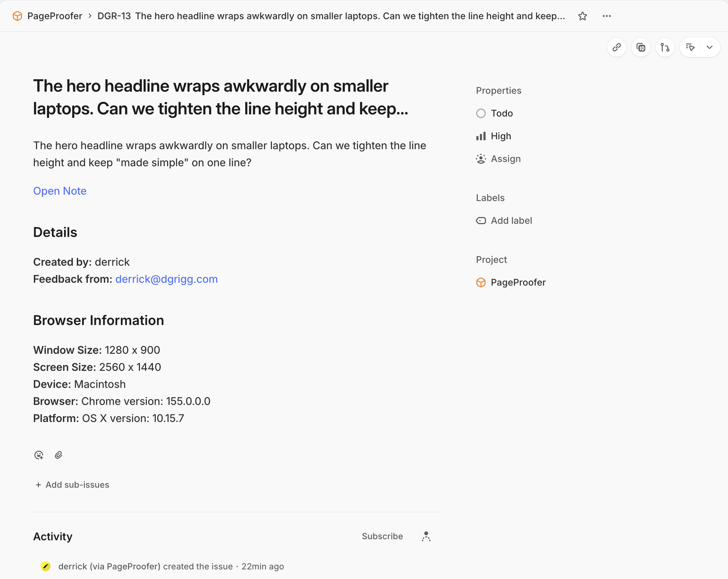This screenshot has width=728, height=579.
Task: Click the copy issue link icon
Action: 617,47
